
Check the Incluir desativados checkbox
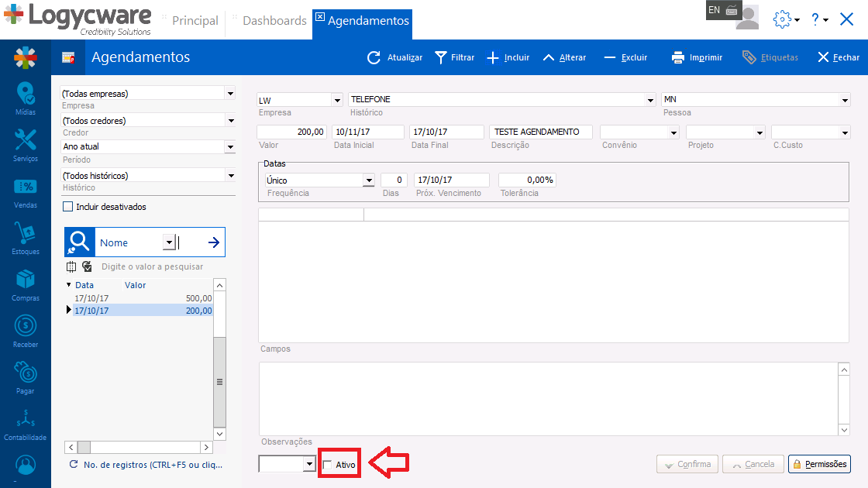tap(68, 207)
